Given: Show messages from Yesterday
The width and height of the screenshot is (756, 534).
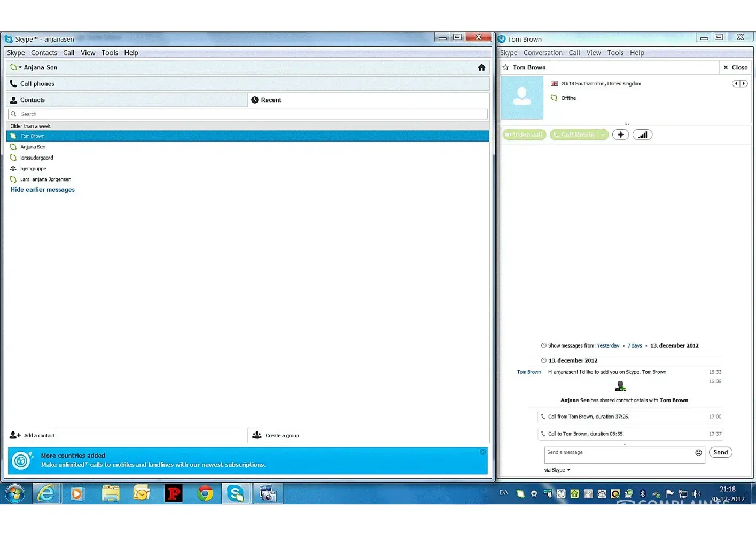Looking at the screenshot, I should click(x=608, y=345).
